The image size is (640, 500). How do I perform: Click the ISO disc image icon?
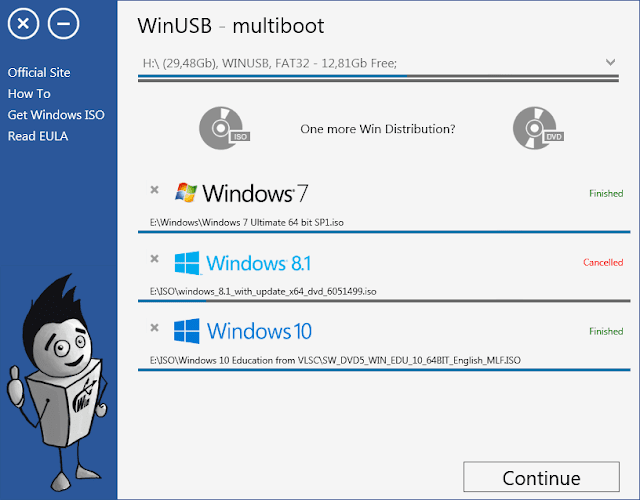[224, 128]
